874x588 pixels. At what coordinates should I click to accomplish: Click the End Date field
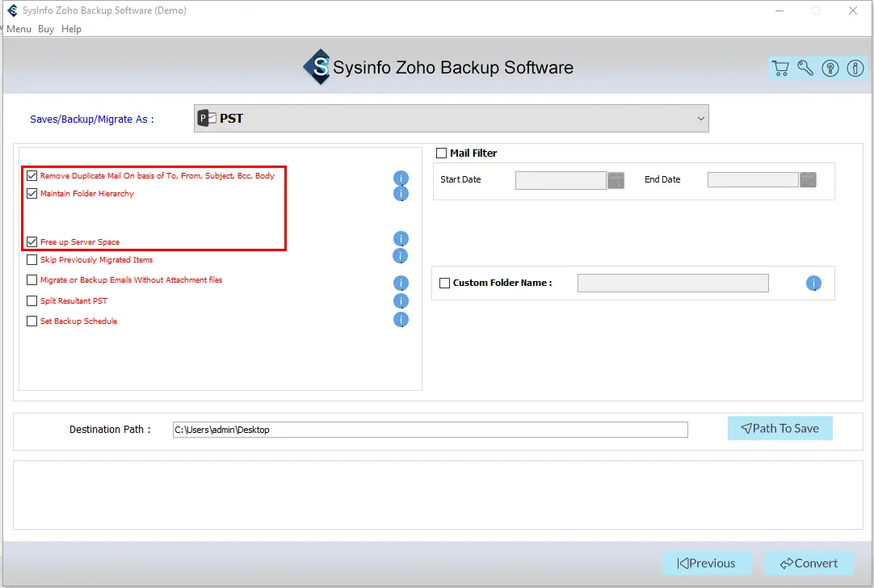point(753,179)
